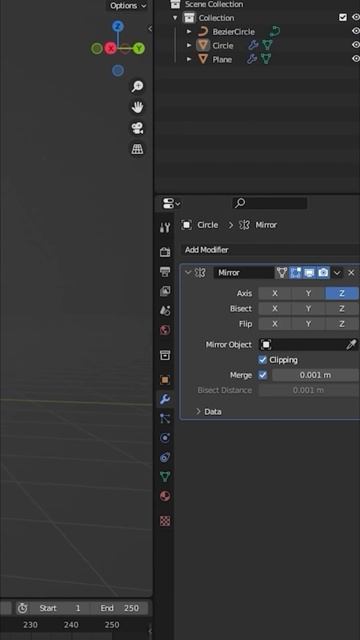Enable Flip Y
360x640 pixels.
308,324
